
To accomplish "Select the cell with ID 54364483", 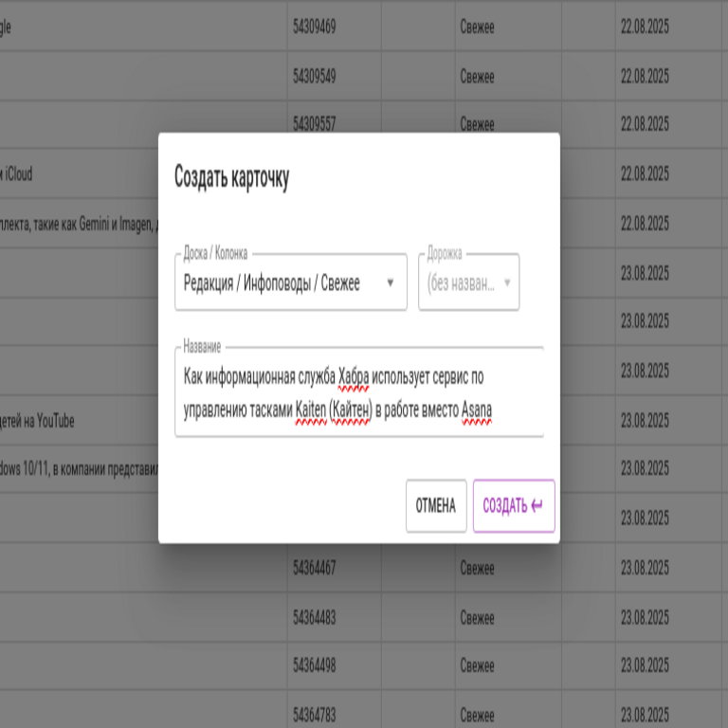I will (315, 617).
